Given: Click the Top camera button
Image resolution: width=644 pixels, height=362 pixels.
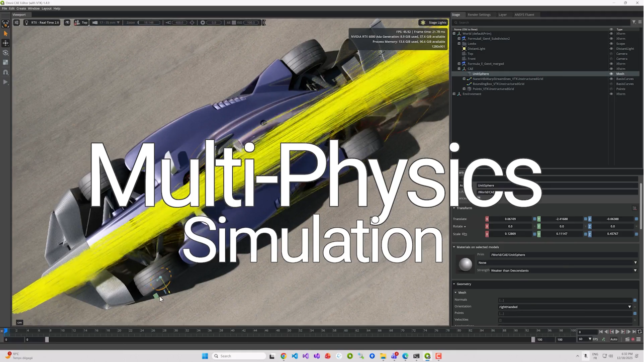Looking at the screenshot, I should tap(81, 23).
